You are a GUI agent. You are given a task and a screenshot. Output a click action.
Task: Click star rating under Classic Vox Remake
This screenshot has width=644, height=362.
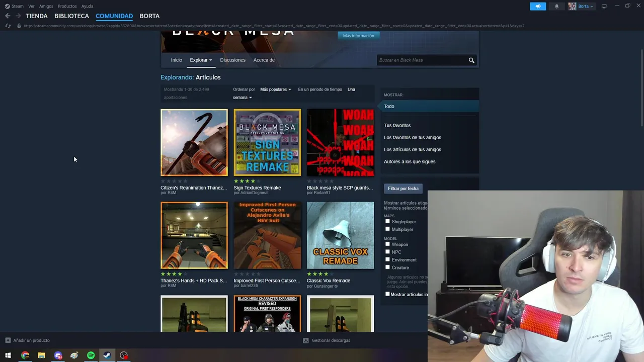click(320, 274)
